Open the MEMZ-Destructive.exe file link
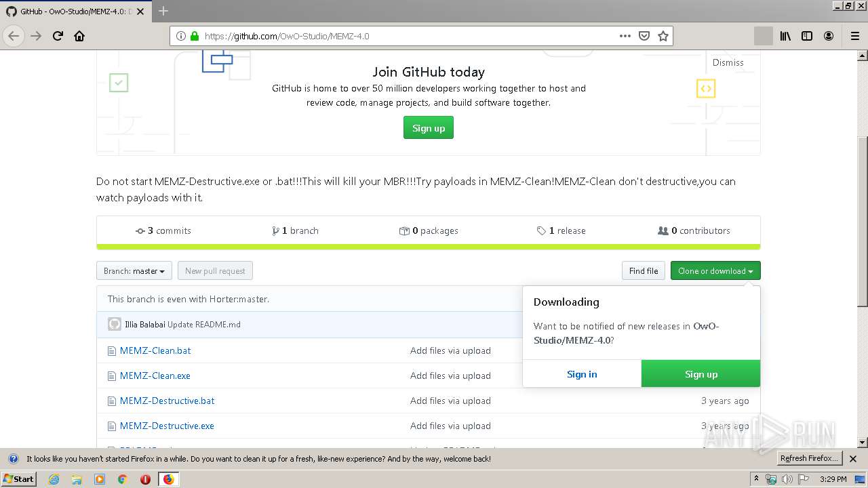The width and height of the screenshot is (868, 488). click(167, 426)
